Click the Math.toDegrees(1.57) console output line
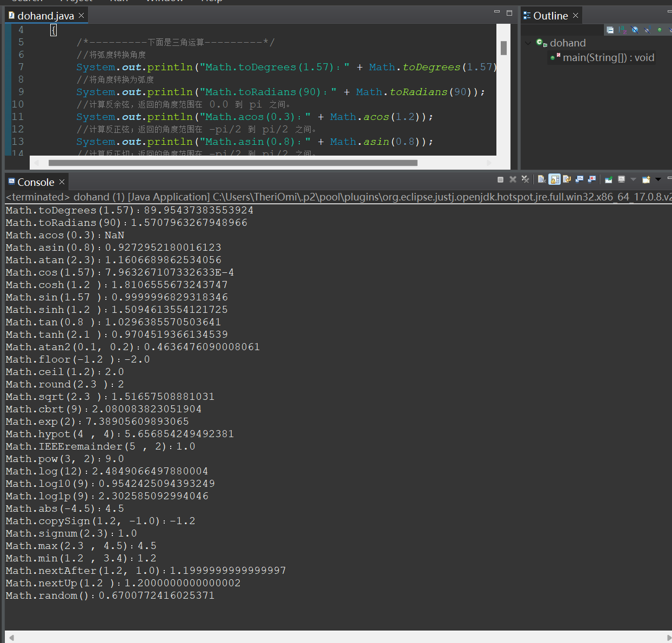 coord(129,210)
